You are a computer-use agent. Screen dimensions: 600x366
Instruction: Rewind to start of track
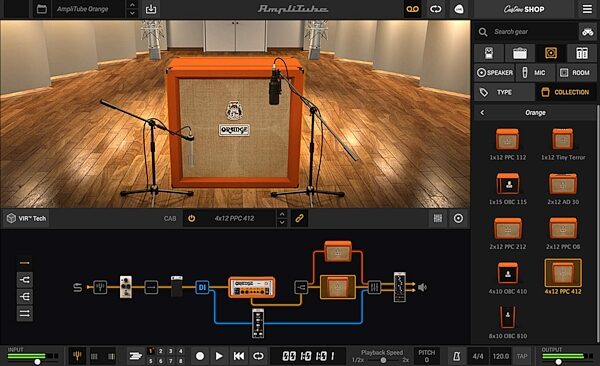[239, 356]
